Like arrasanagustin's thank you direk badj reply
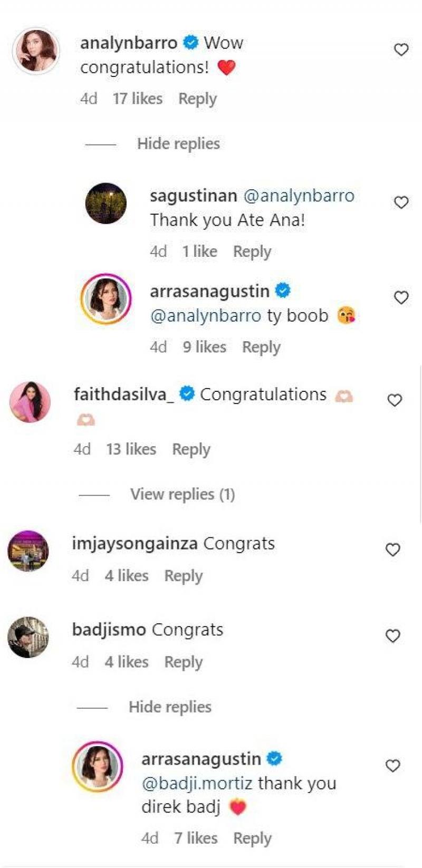 coord(393,766)
